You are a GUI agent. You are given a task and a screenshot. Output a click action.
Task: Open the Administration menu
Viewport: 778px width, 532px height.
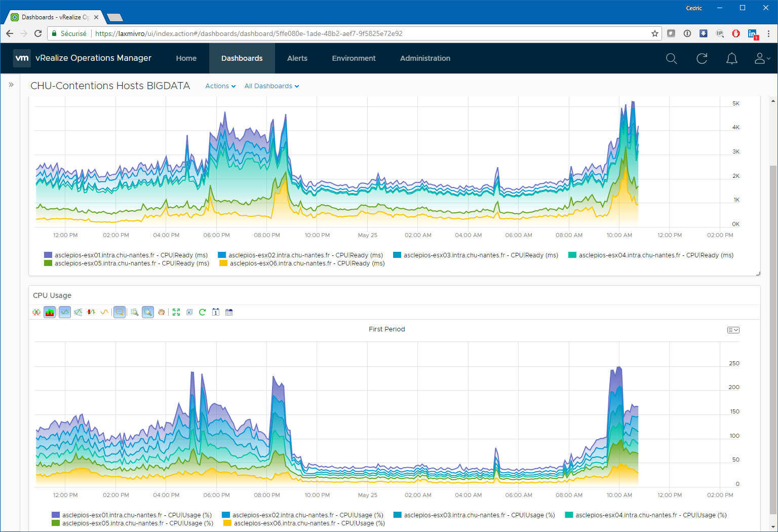point(425,58)
